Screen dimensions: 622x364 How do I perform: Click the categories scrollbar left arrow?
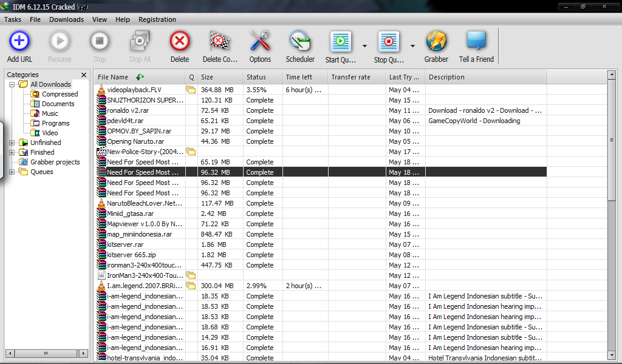10,353
